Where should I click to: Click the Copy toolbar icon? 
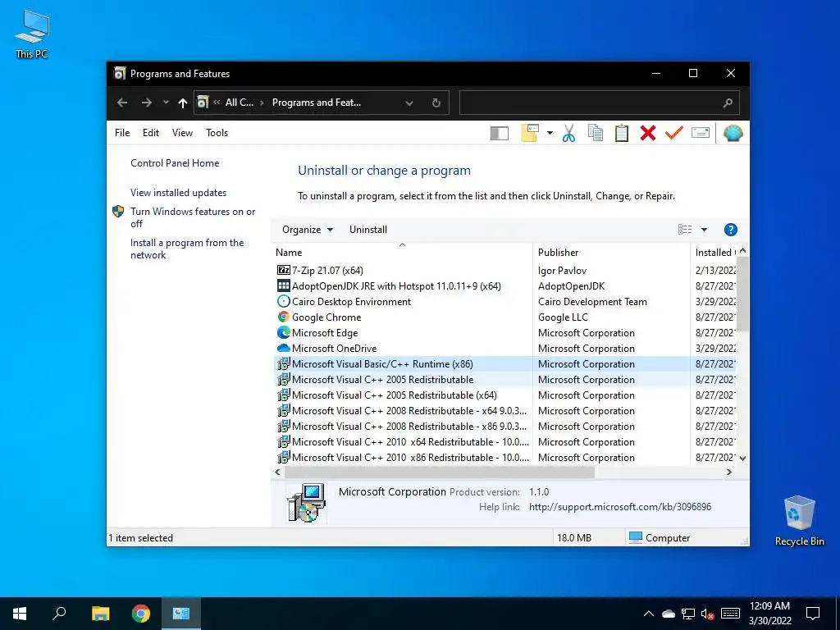[596, 133]
